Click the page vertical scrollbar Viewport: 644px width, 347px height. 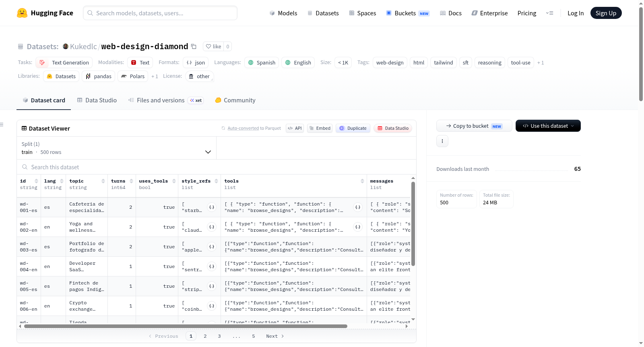click(641, 54)
